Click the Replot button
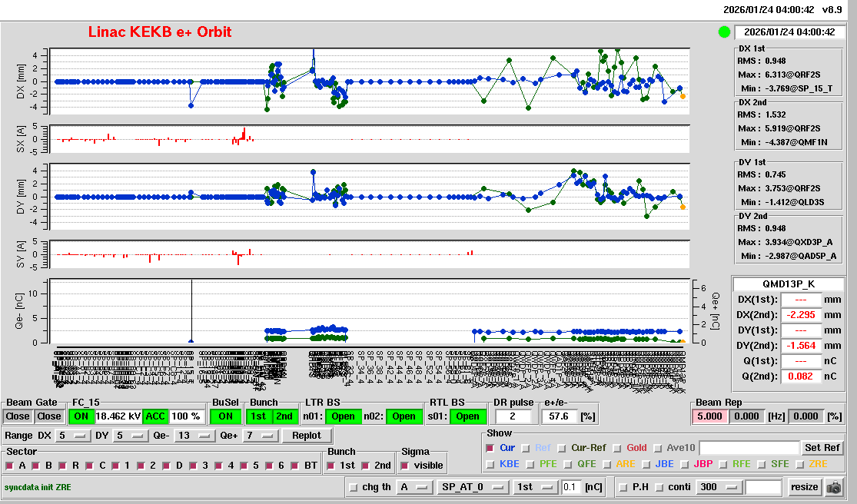Screen dimensions: 857x504 coord(307,436)
